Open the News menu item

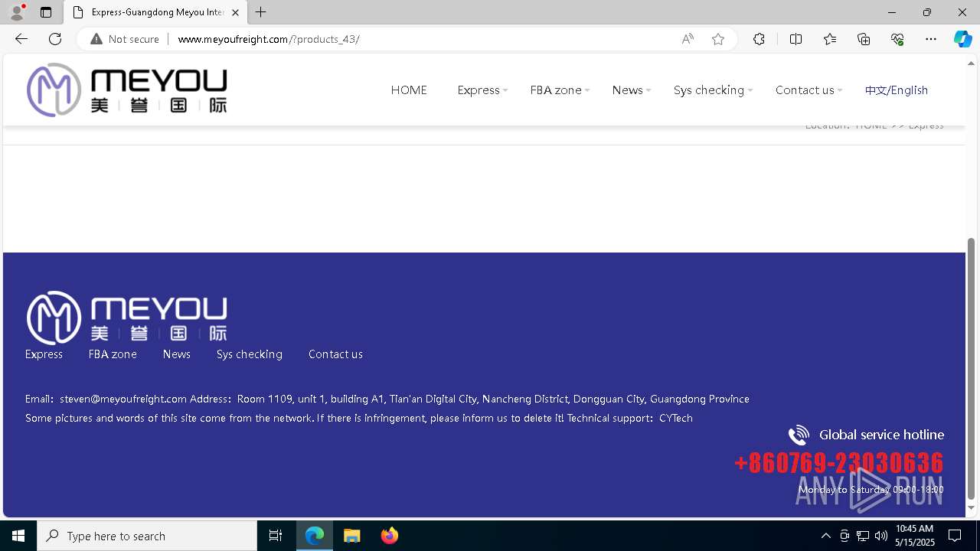627,90
